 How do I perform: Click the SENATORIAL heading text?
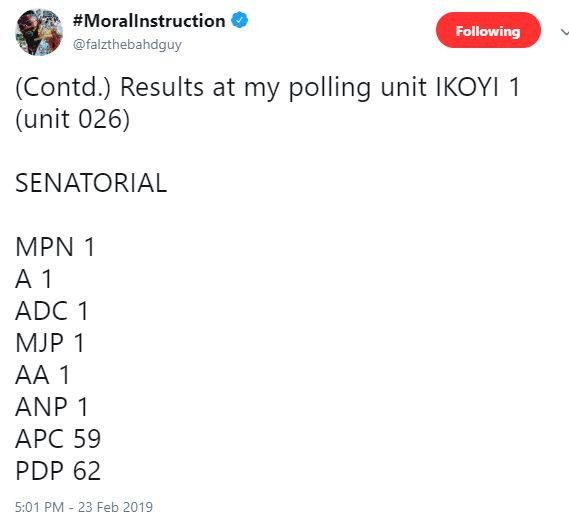(91, 182)
